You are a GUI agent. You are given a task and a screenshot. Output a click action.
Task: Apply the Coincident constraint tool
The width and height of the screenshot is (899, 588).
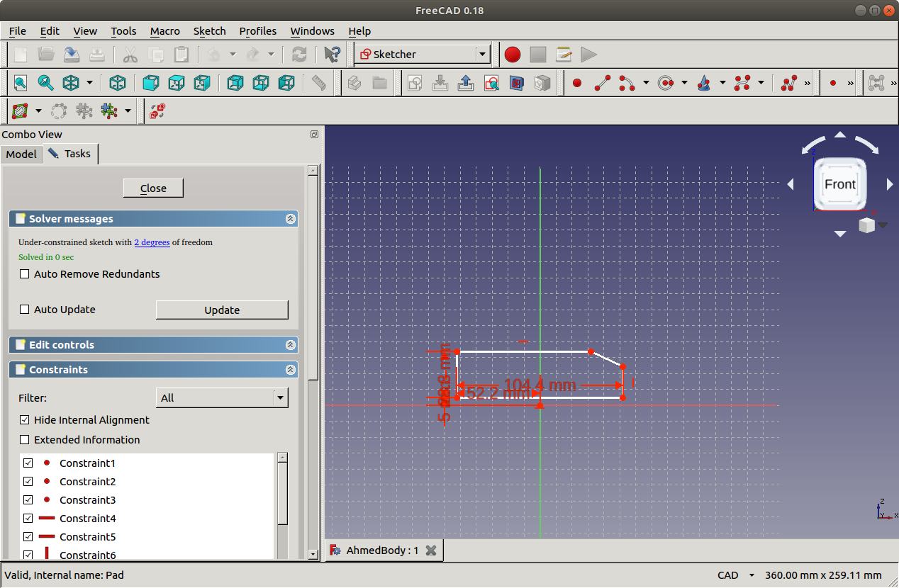[x=832, y=83]
